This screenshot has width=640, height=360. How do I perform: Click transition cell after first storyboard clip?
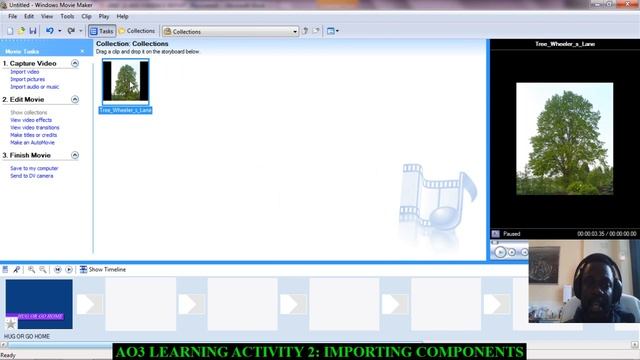click(x=89, y=304)
